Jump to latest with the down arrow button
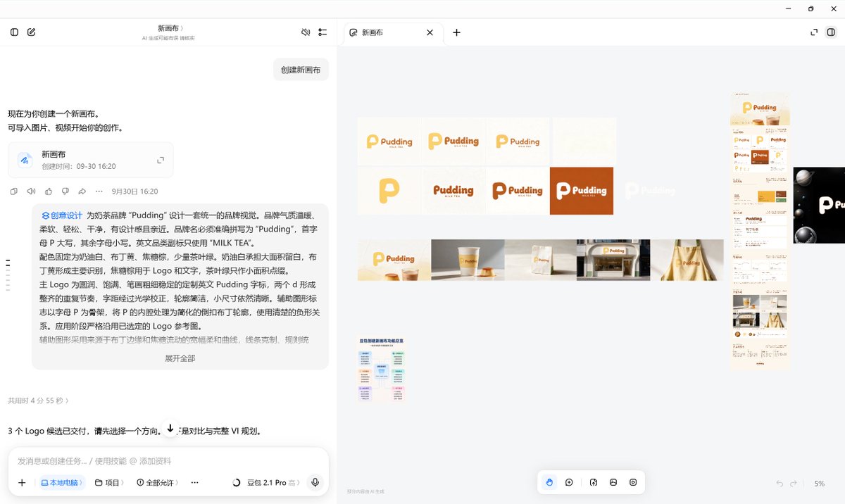 coord(170,429)
